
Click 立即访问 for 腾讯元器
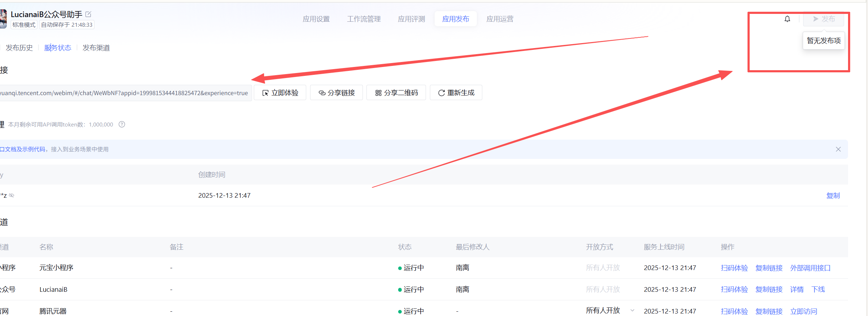[803, 311]
